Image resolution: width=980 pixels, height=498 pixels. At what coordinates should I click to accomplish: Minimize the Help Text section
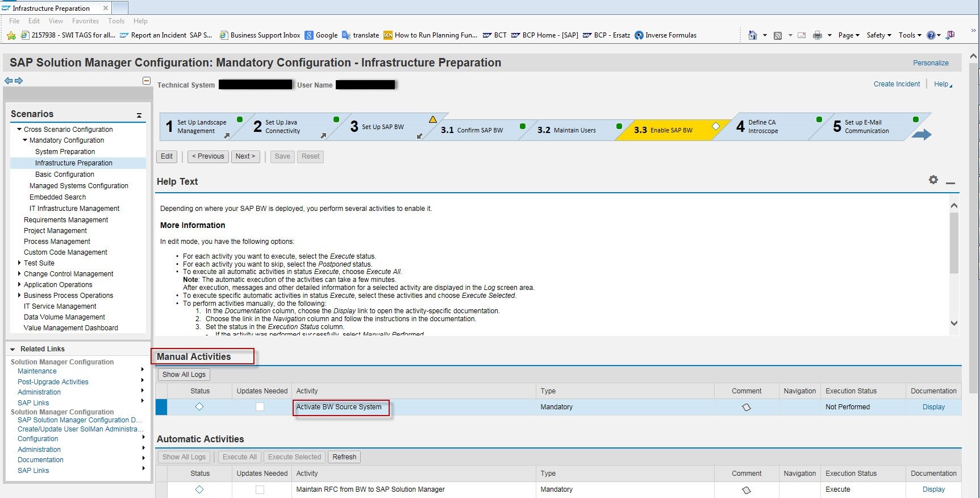tap(950, 183)
